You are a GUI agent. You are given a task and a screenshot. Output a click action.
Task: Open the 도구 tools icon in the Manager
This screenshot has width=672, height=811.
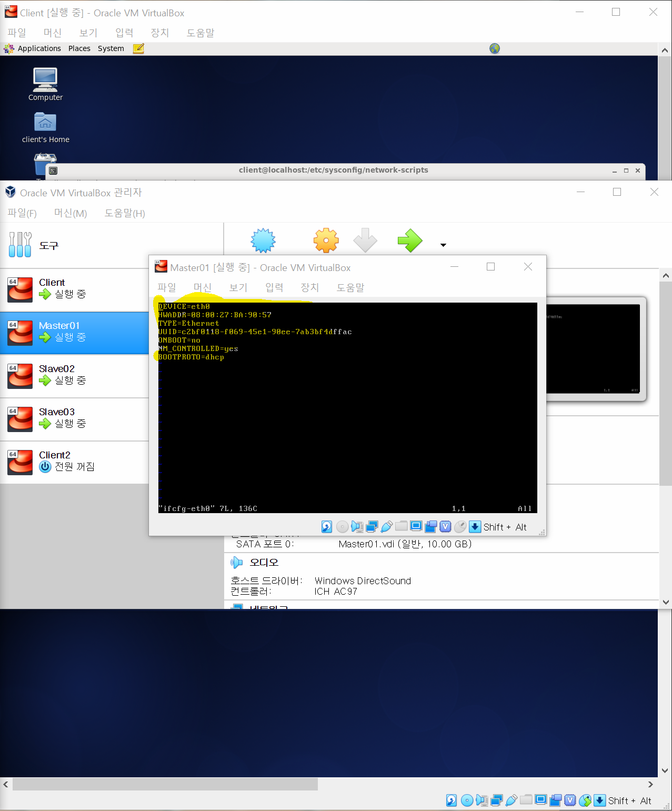pyautogui.click(x=20, y=245)
